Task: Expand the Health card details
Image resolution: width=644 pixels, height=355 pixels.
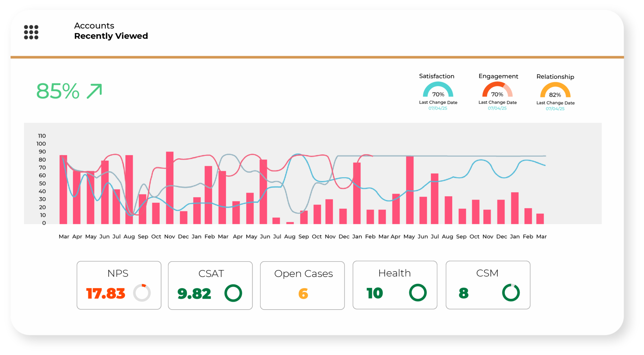Action: pos(395,285)
